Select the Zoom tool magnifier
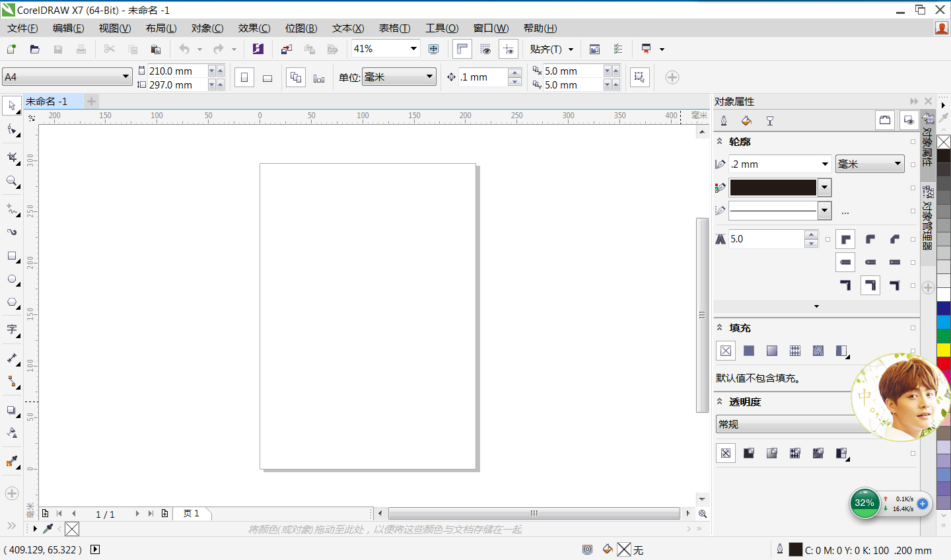This screenshot has height=560, width=951. click(x=12, y=181)
